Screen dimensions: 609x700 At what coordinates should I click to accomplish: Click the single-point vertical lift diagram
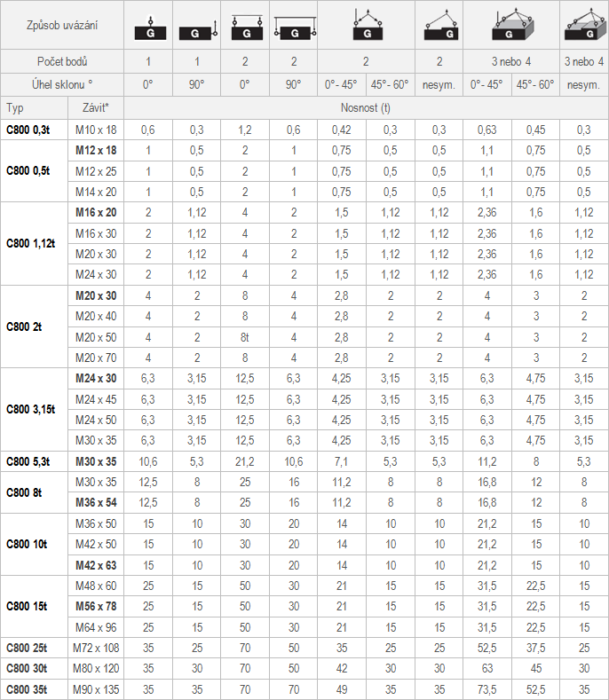pyautogui.click(x=147, y=27)
